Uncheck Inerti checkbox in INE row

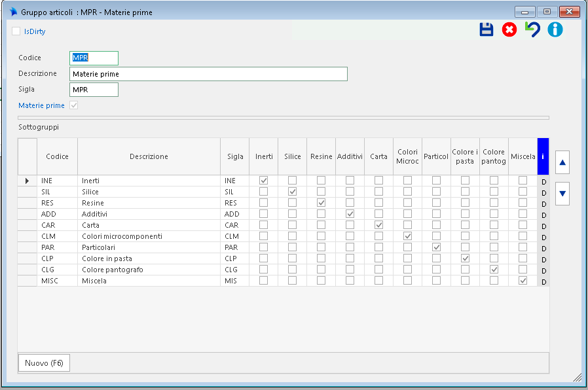pyautogui.click(x=264, y=181)
